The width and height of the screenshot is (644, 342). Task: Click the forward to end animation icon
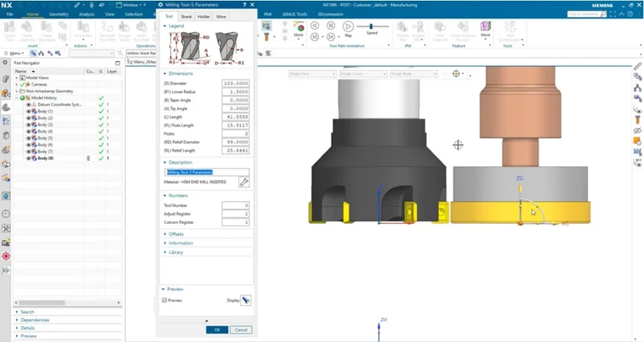pyautogui.click(x=330, y=37)
